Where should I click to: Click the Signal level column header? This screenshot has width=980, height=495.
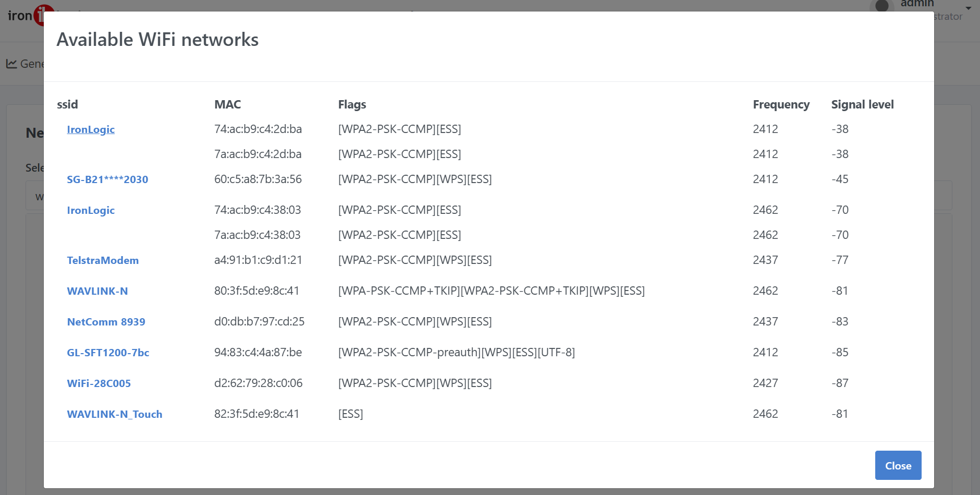862,104
